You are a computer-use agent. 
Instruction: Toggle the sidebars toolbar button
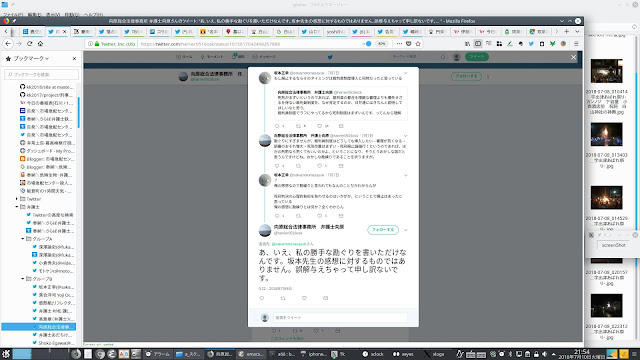478,44
